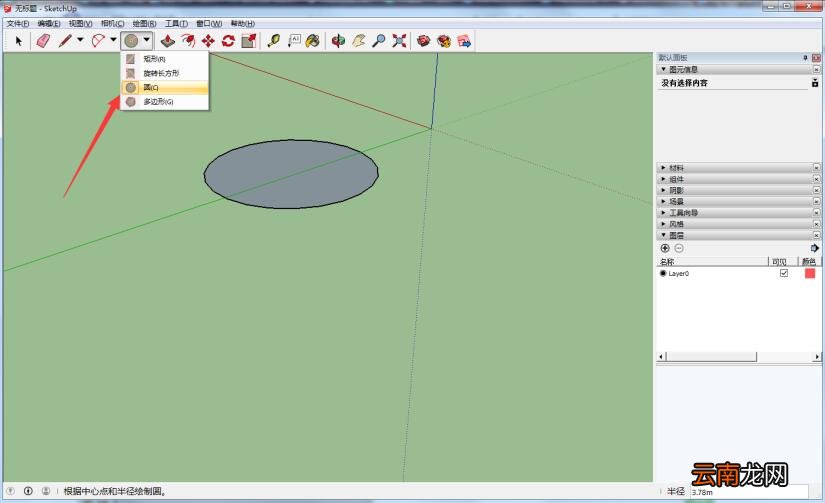The width and height of the screenshot is (825, 503).
Task: Click the entity info details toggle icon
Action: click(815, 83)
